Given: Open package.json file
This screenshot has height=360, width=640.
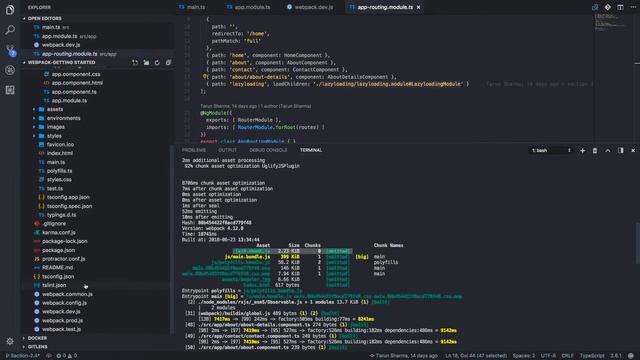Looking at the screenshot, I should tap(58, 250).
